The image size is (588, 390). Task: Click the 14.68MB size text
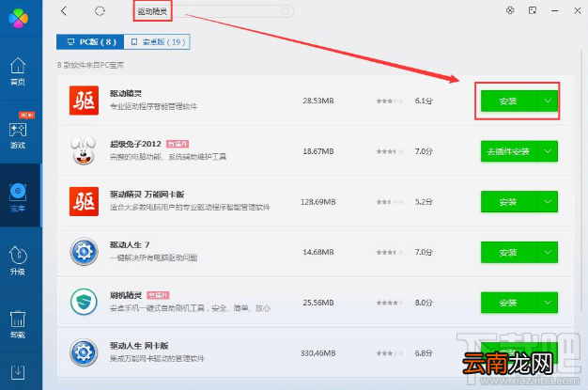[x=318, y=252]
